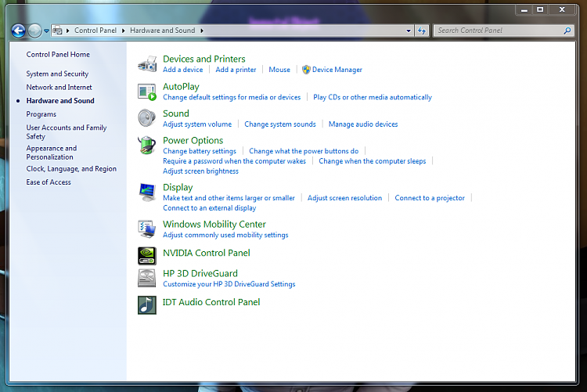The height and width of the screenshot is (392, 587).
Task: Open Windows Mobility Center heading
Action: (214, 225)
